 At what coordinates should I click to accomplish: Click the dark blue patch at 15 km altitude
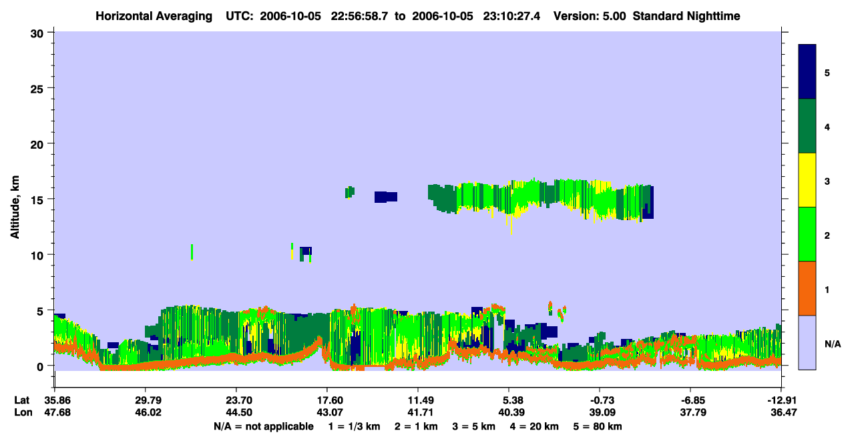point(385,197)
